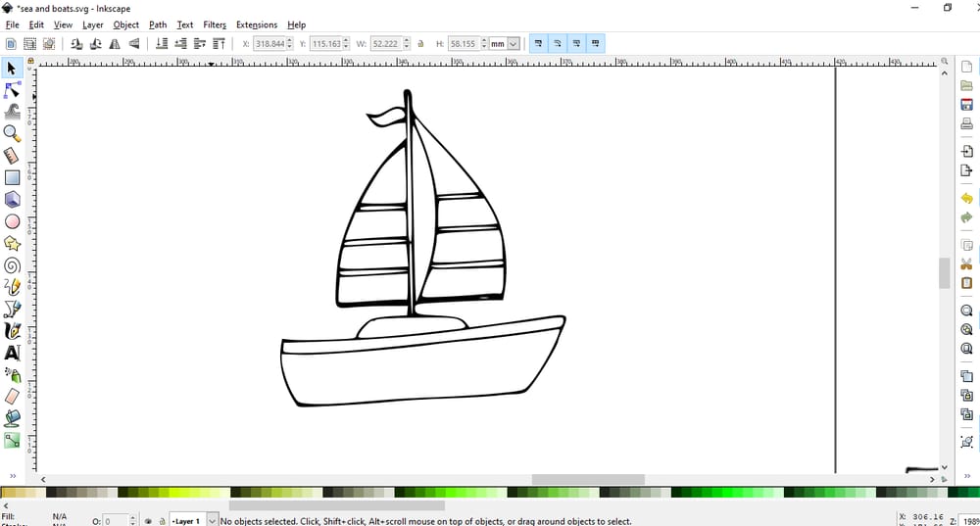Open the Extensions menu
Screen dimensions: 980x526
tap(256, 24)
